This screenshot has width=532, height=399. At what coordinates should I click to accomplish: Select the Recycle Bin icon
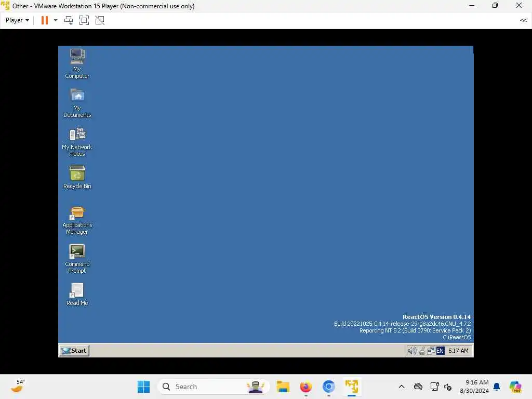tap(77, 177)
